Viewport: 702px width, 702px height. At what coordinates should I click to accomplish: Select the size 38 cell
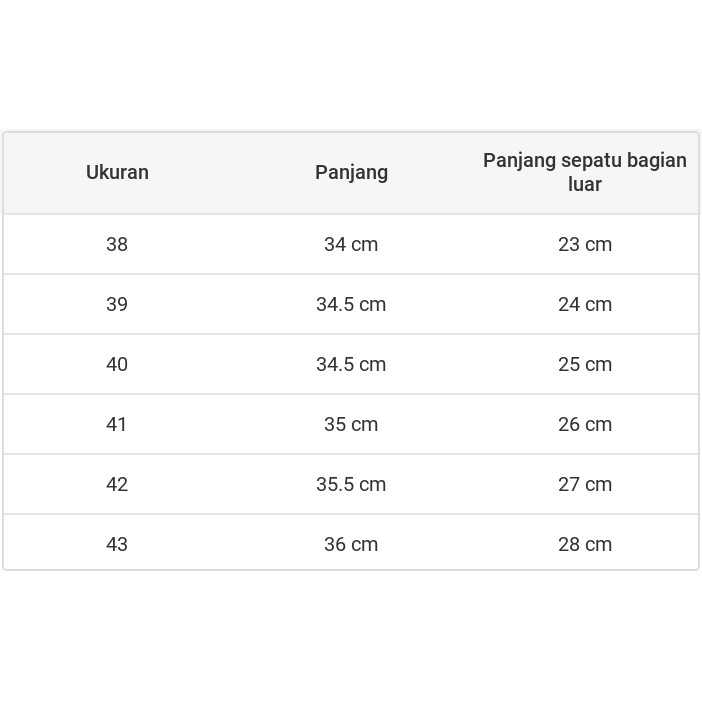point(117,244)
